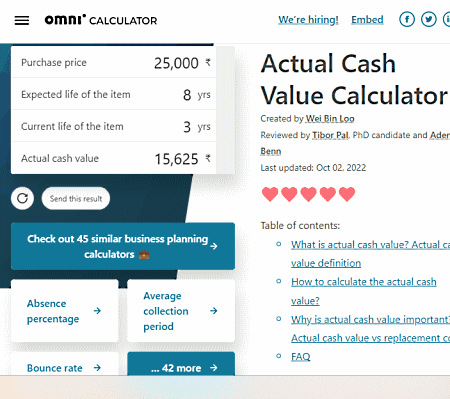Change current life yrs unit
Screen dimensions: 450x399
204,127
